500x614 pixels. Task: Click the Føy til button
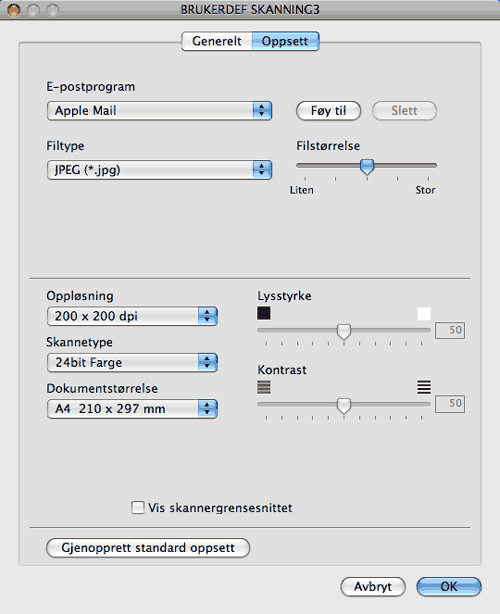pyautogui.click(x=328, y=111)
